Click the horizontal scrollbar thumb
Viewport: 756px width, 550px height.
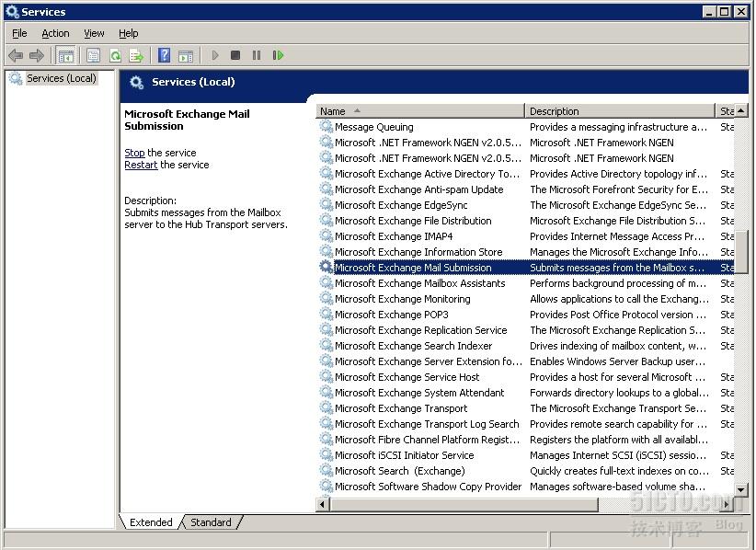[x=464, y=504]
